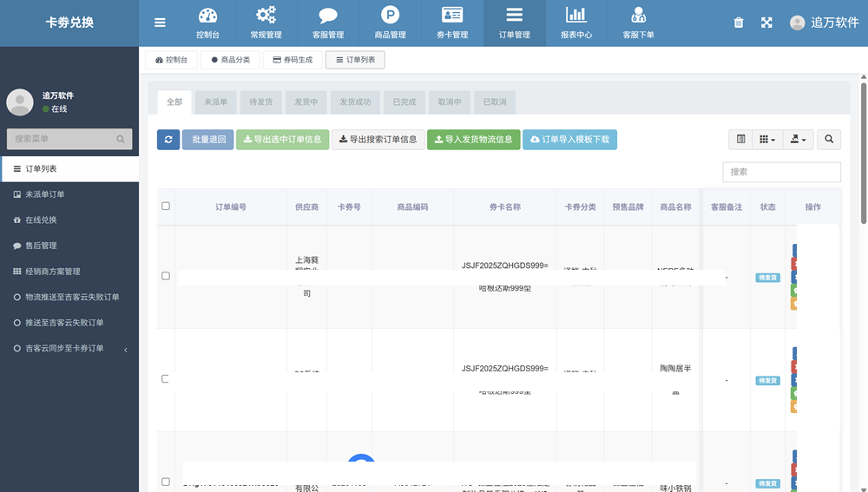
Task: Open the export data dropdown
Action: click(x=797, y=139)
